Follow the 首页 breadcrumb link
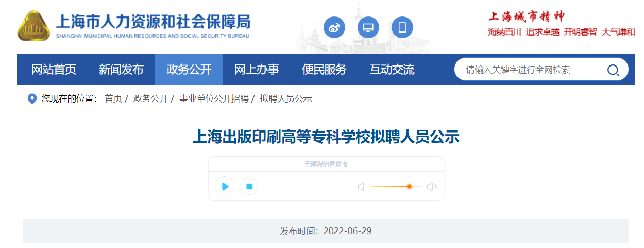The image size is (644, 248). tap(113, 98)
